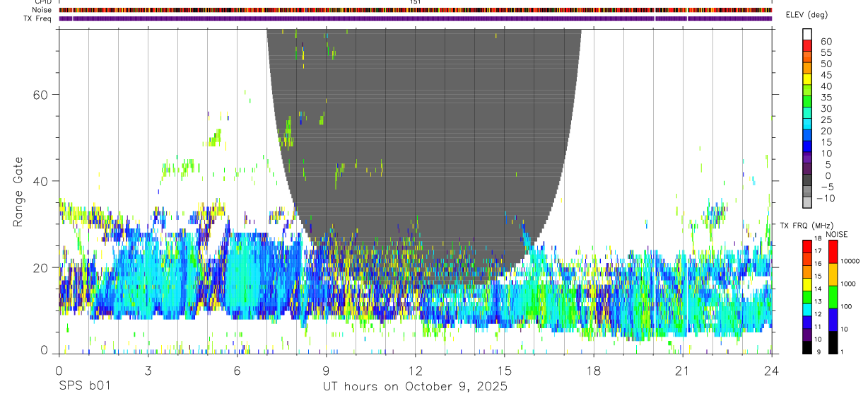Select the red top segment of TX FRQ bar

(808, 247)
